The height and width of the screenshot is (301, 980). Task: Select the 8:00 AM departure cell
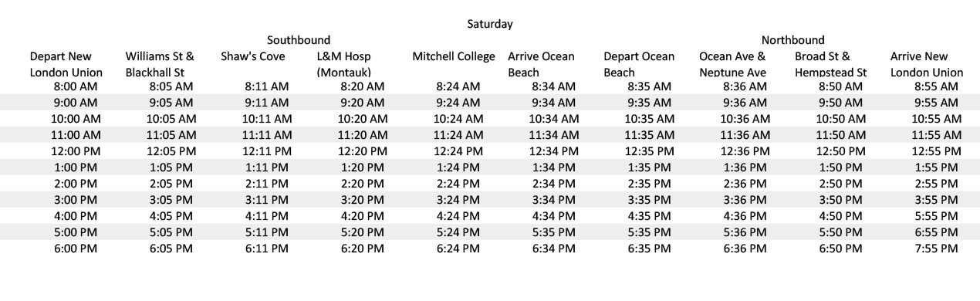(76, 86)
